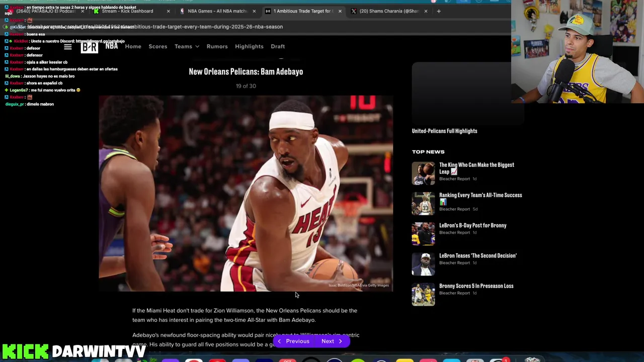Click the left chevron beside Previous
The height and width of the screenshot is (362, 644).
[x=279, y=341]
